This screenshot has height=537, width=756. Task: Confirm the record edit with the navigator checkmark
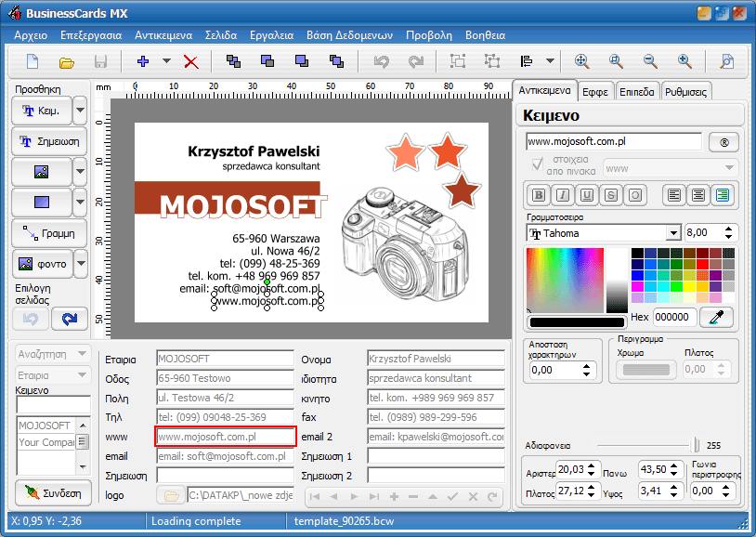pos(452,496)
